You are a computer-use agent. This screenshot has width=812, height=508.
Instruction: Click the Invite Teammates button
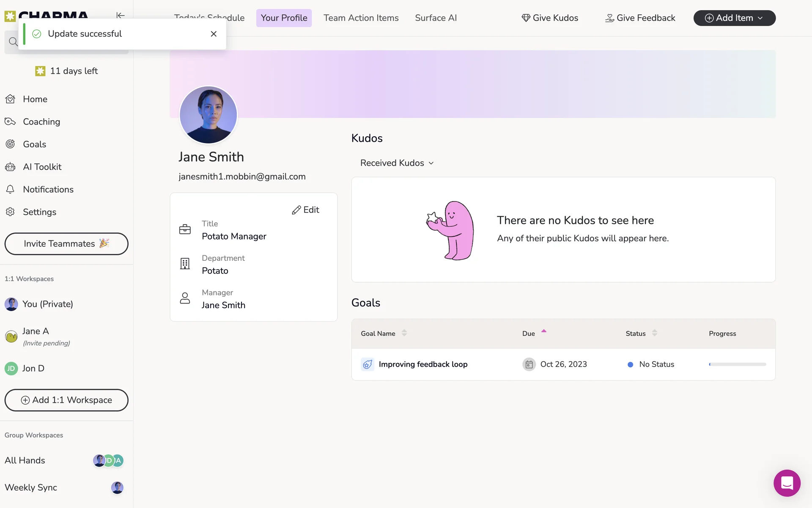[66, 244]
